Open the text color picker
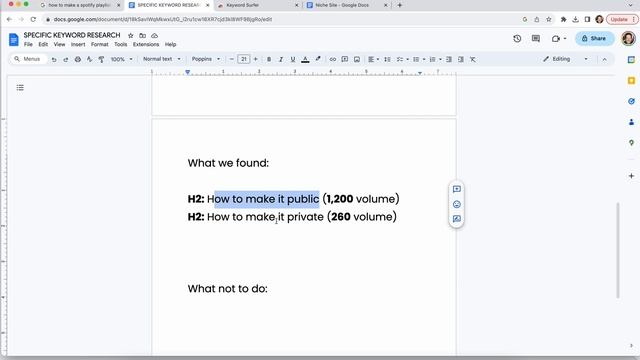Image resolution: width=640 pixels, height=360 pixels. click(305, 60)
